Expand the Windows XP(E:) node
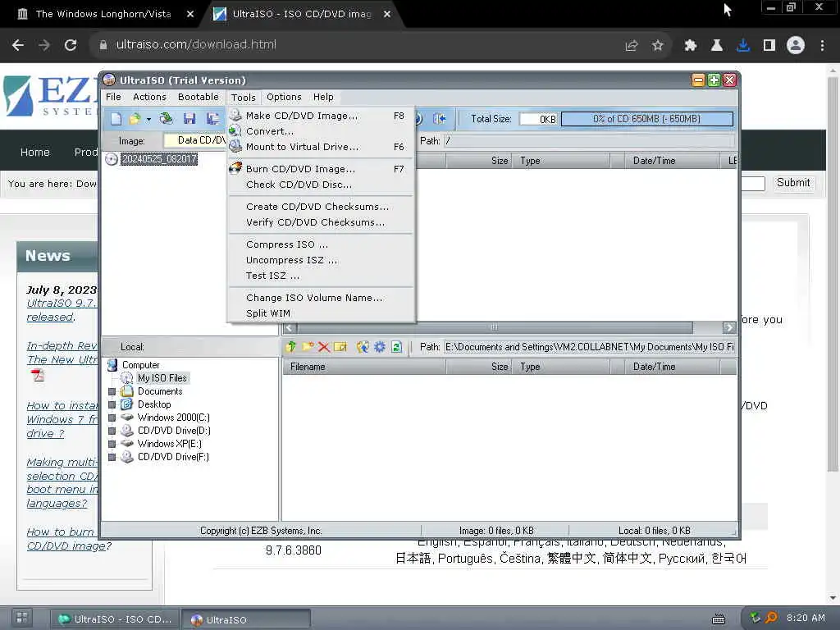The image size is (840, 630). coord(112,444)
